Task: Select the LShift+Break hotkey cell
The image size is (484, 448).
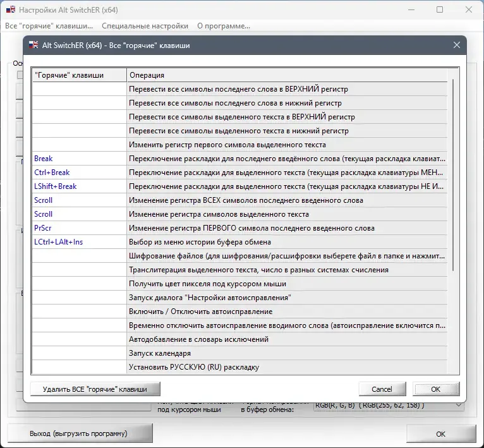Action: coord(80,186)
